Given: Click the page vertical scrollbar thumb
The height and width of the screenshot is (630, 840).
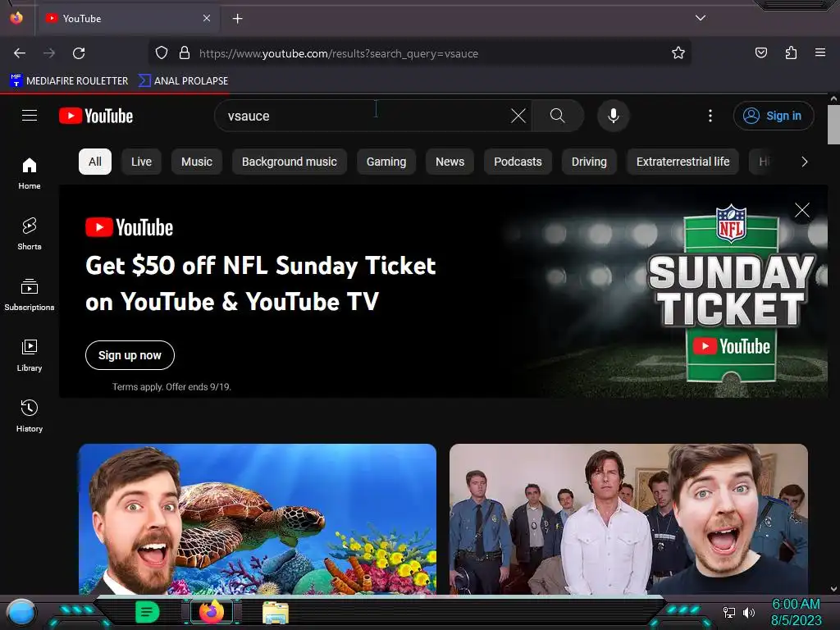Looking at the screenshot, I should 833,125.
